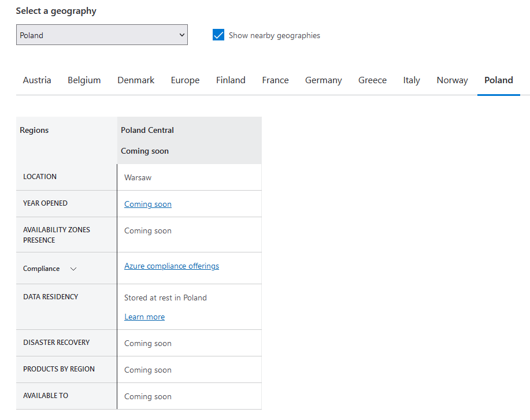This screenshot has width=530, height=420.
Task: Switch to the Belgium tab
Action: pyautogui.click(x=84, y=80)
